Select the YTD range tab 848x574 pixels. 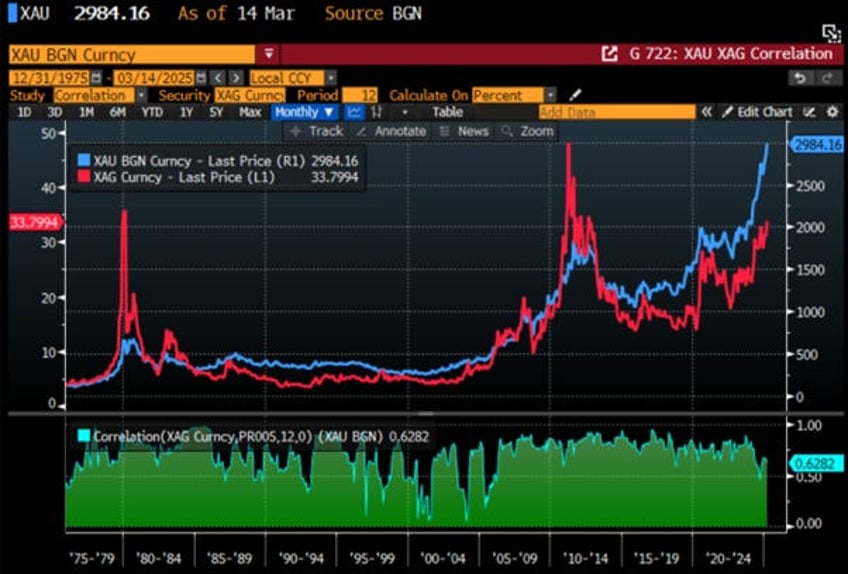pyautogui.click(x=152, y=112)
